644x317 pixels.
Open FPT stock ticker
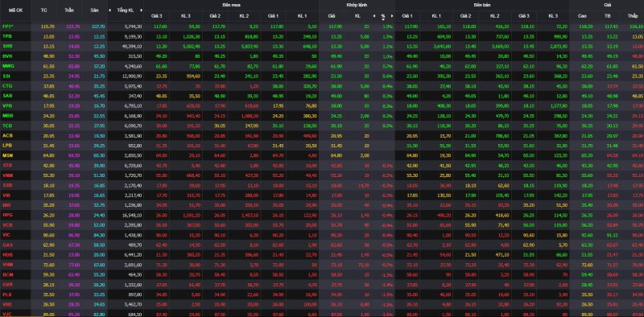[7, 27]
